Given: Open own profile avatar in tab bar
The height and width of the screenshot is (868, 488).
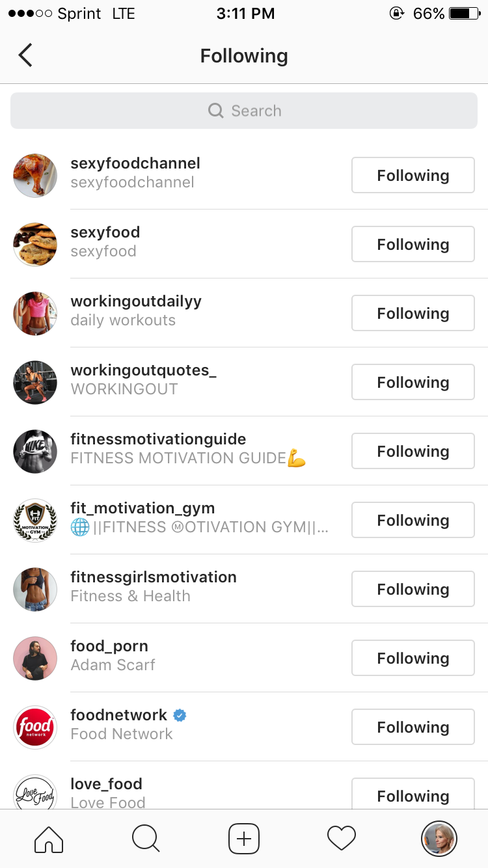Looking at the screenshot, I should (439, 839).
